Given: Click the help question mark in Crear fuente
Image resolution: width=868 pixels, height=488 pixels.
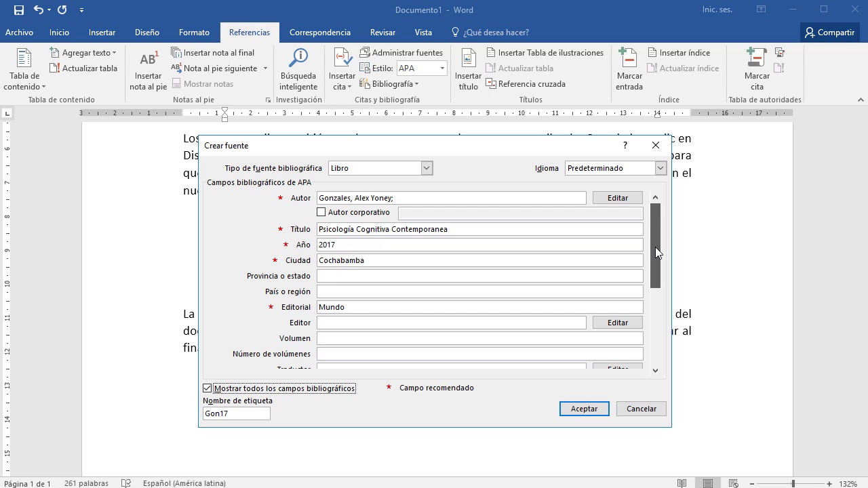Looking at the screenshot, I should point(625,146).
